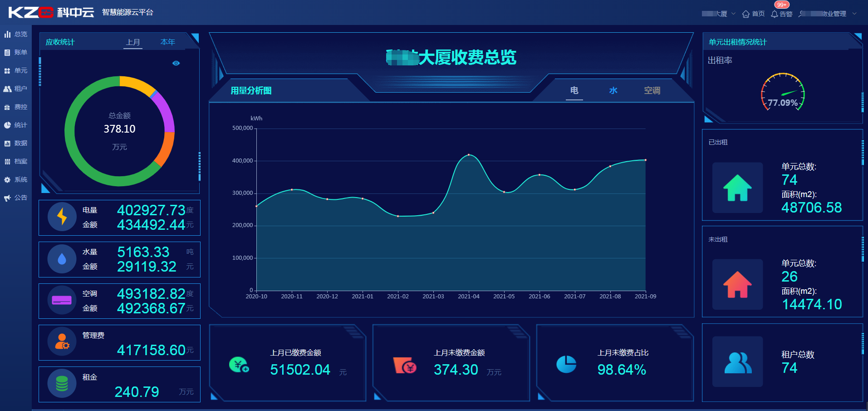The width and height of the screenshot is (868, 411).
Task: Click the blue tenants people icon
Action: tap(737, 362)
